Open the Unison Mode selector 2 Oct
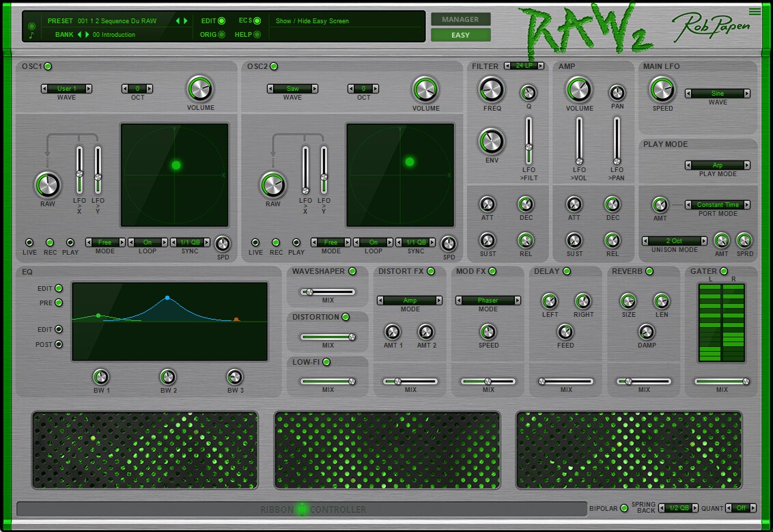 [x=675, y=241]
